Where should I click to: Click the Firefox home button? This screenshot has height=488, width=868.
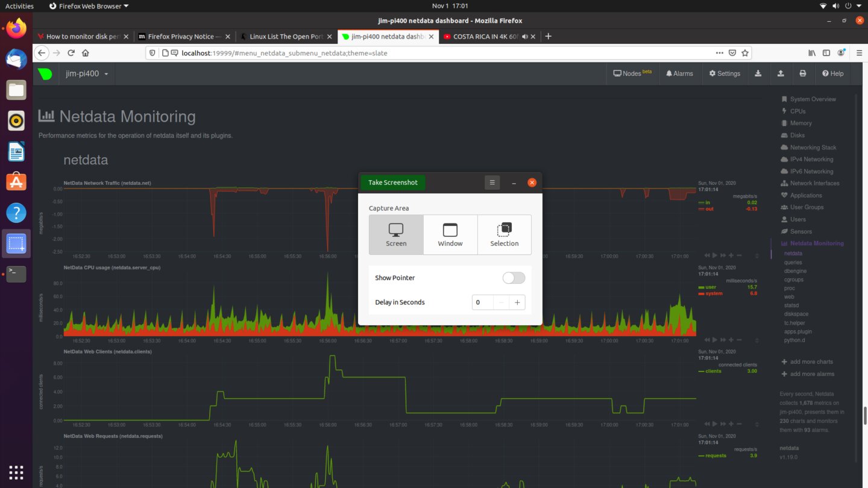click(x=86, y=53)
